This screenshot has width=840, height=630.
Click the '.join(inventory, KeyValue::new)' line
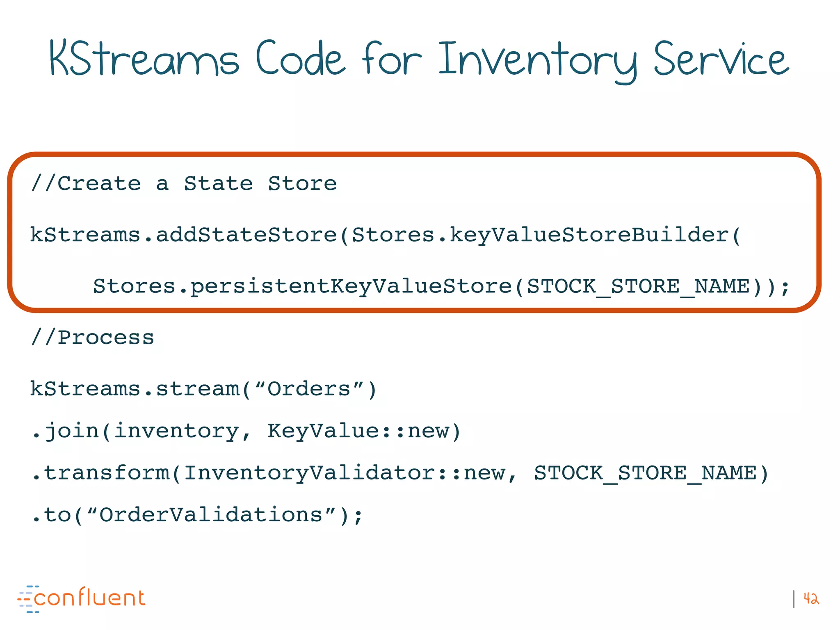[x=247, y=431]
